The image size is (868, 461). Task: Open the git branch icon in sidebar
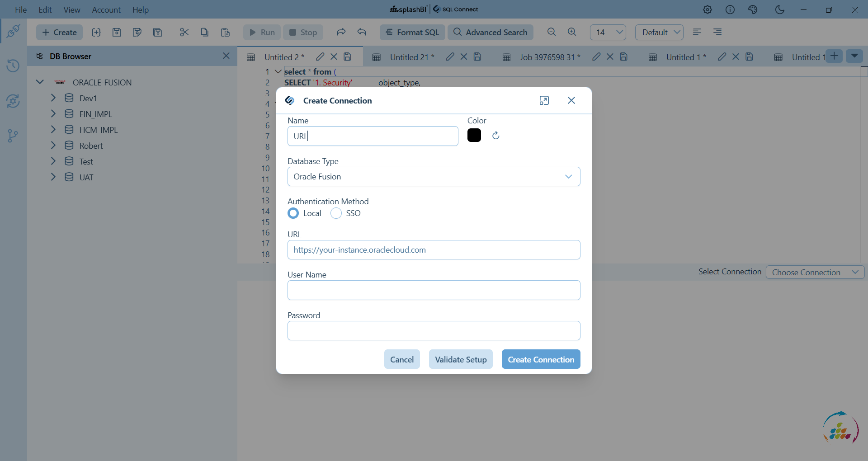(x=13, y=136)
